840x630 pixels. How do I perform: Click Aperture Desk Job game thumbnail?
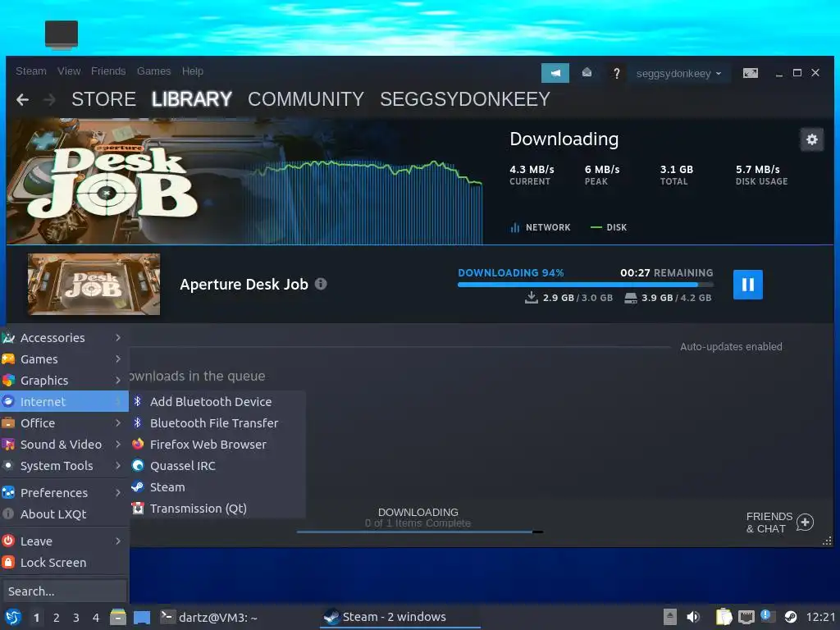94,285
